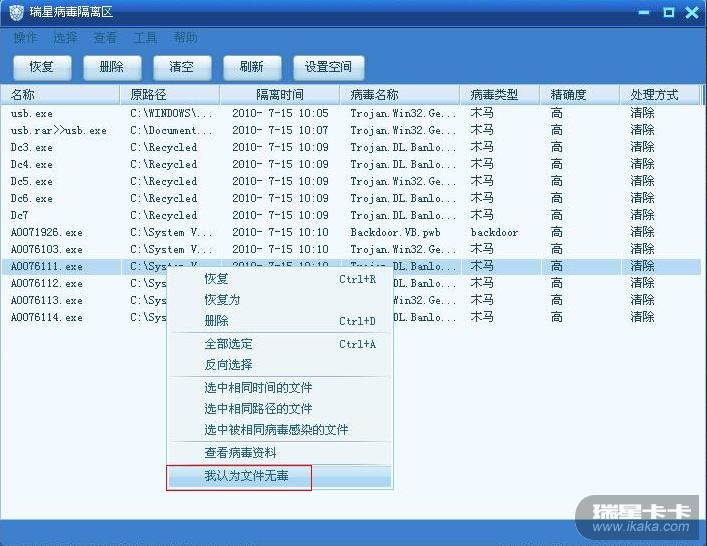Minimize the quarantine window

click(644, 13)
